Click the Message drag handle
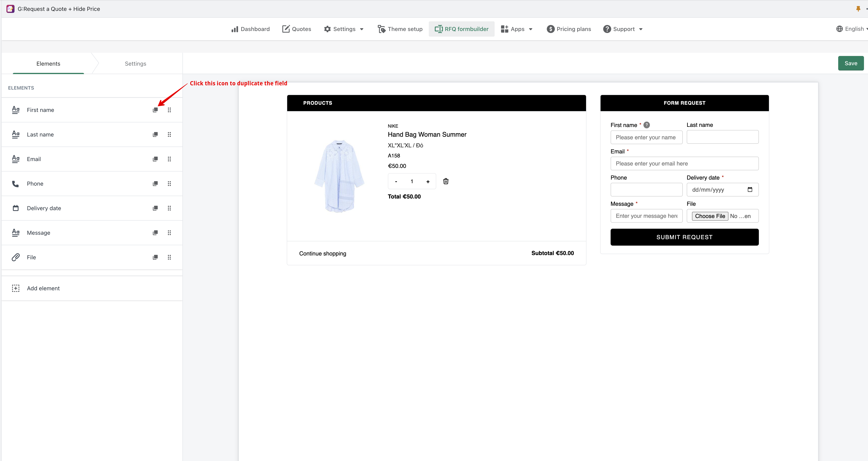Viewport: 868px width, 461px height. 170,233
